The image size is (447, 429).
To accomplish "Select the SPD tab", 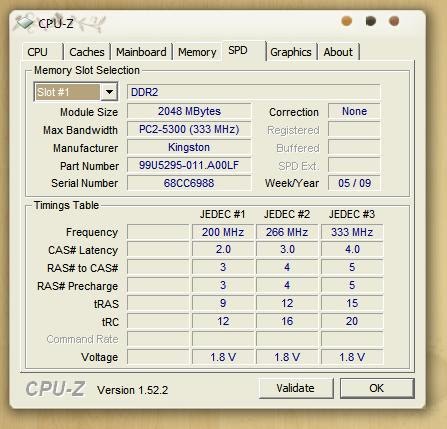I will point(244,51).
